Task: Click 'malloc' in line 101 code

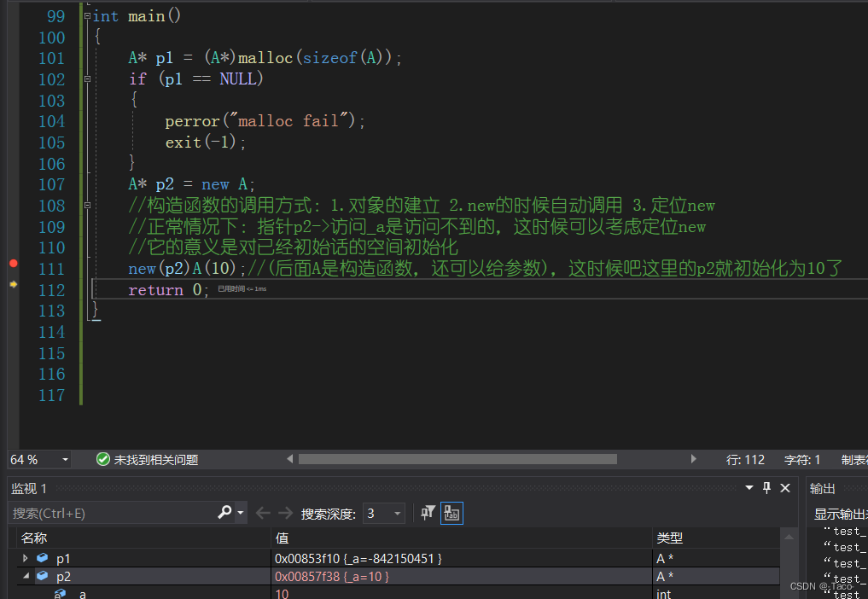Action: pos(265,57)
